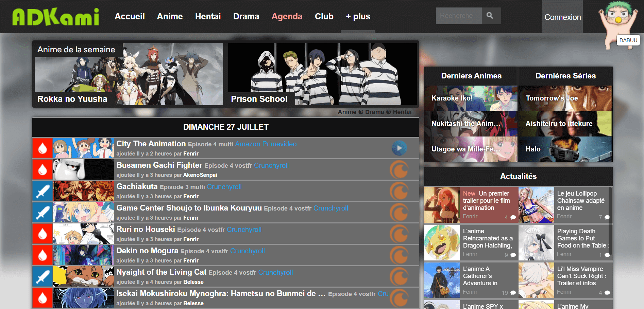Click the search magnifier icon

[x=491, y=16]
